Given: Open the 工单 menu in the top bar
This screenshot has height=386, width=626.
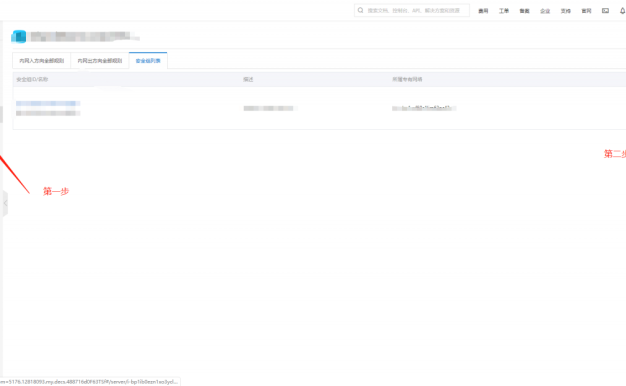Looking at the screenshot, I should click(504, 11).
